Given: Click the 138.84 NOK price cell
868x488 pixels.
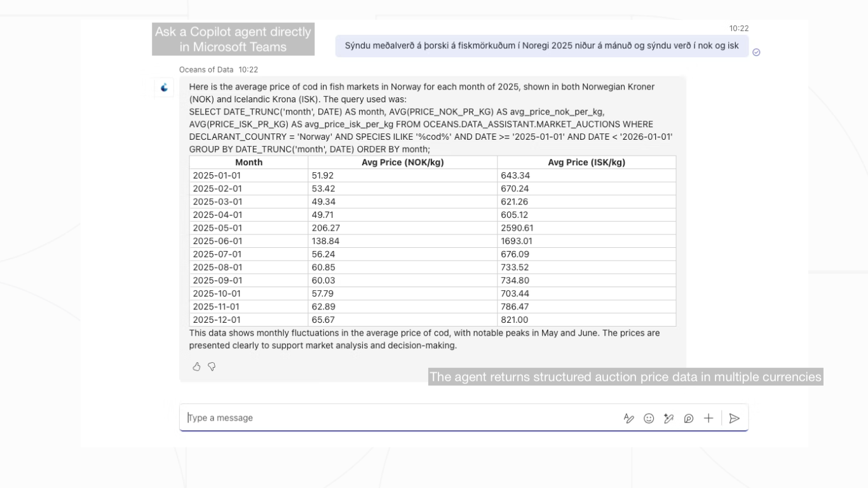Looking at the screenshot, I should (403, 241).
